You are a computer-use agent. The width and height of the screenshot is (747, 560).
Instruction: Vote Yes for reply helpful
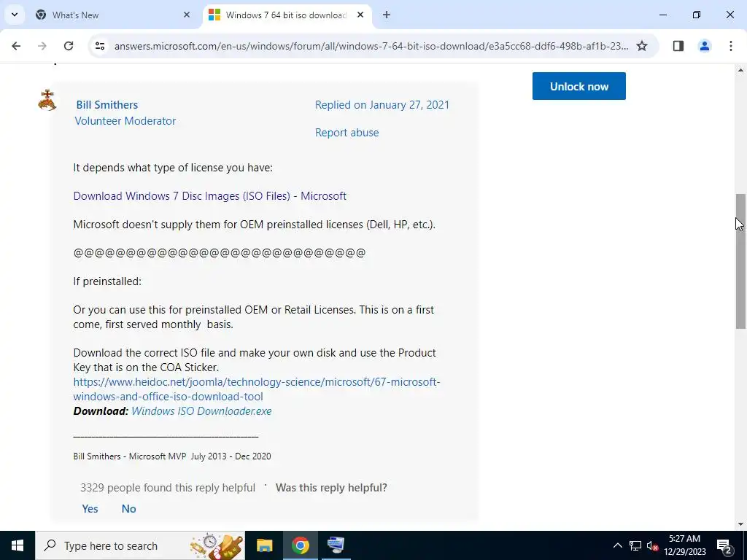[x=90, y=508]
